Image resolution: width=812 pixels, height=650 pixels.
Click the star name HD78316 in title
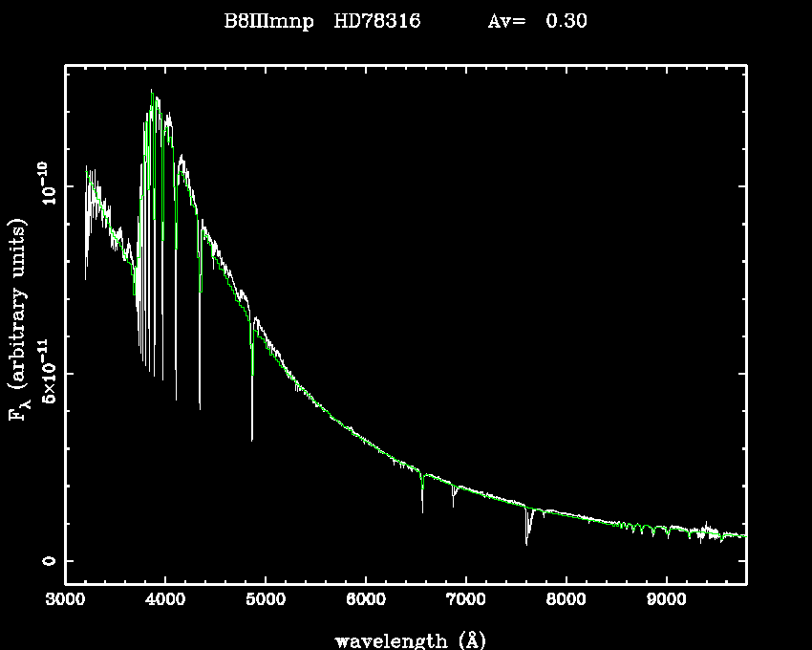(x=376, y=21)
